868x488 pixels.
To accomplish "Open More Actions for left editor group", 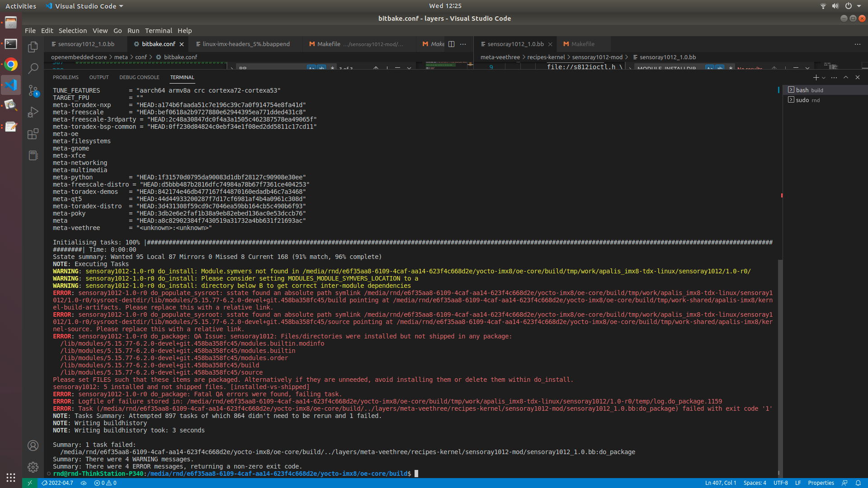I will [x=463, y=44].
